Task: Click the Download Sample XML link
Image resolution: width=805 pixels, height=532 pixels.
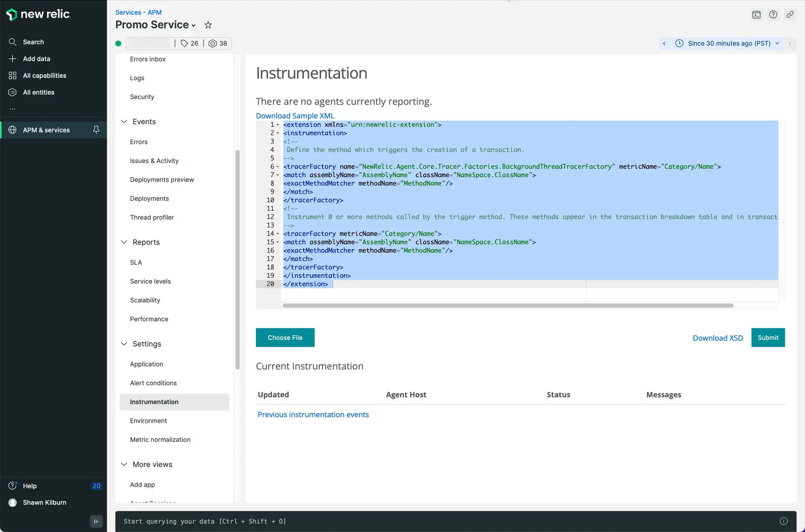Action: click(x=295, y=115)
